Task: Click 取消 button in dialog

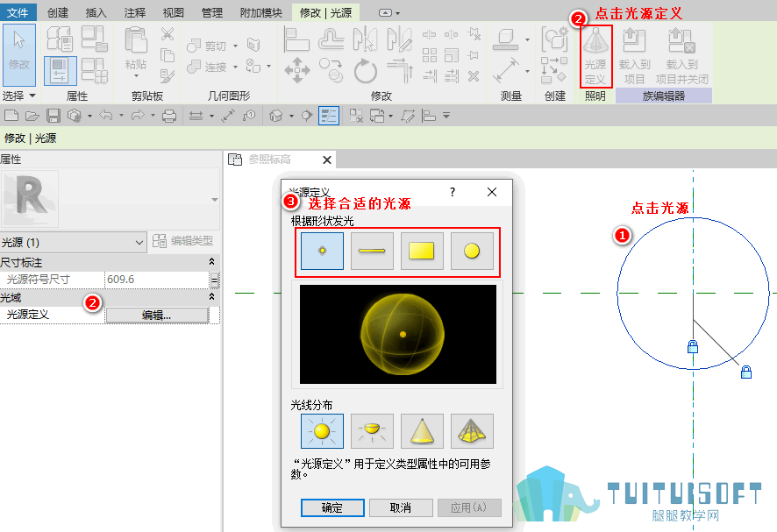Action: click(x=401, y=507)
